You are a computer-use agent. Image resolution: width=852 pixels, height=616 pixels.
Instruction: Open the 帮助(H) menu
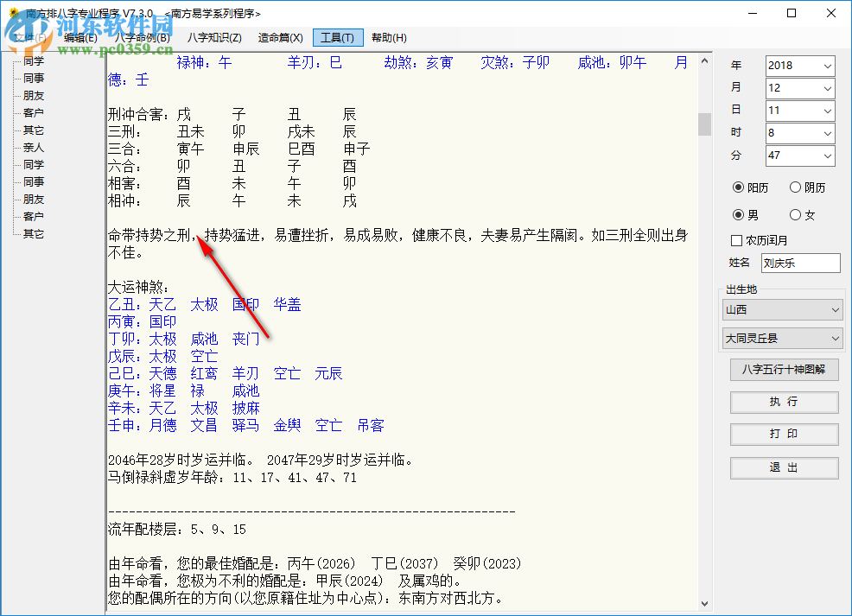point(387,37)
